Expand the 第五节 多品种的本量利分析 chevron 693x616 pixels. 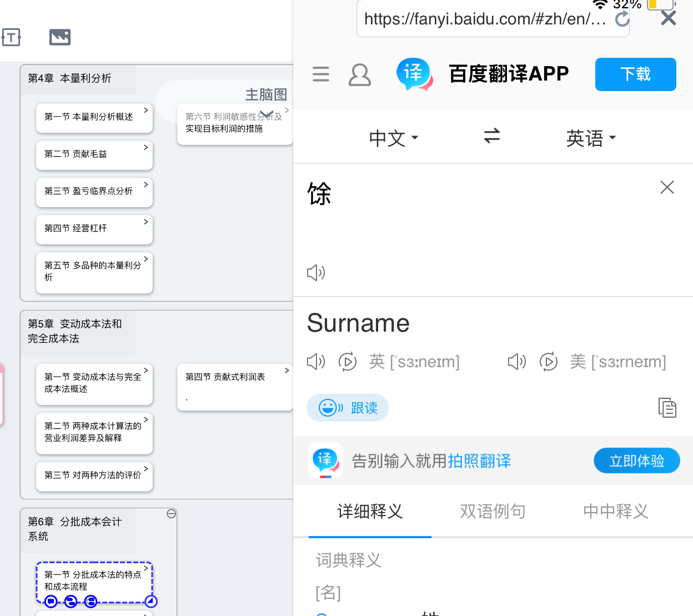coord(146,259)
